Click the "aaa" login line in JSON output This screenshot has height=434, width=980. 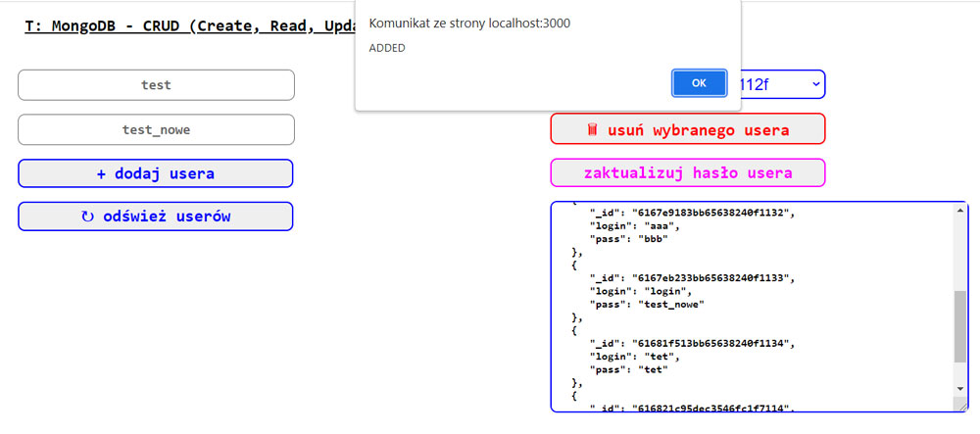point(627,225)
